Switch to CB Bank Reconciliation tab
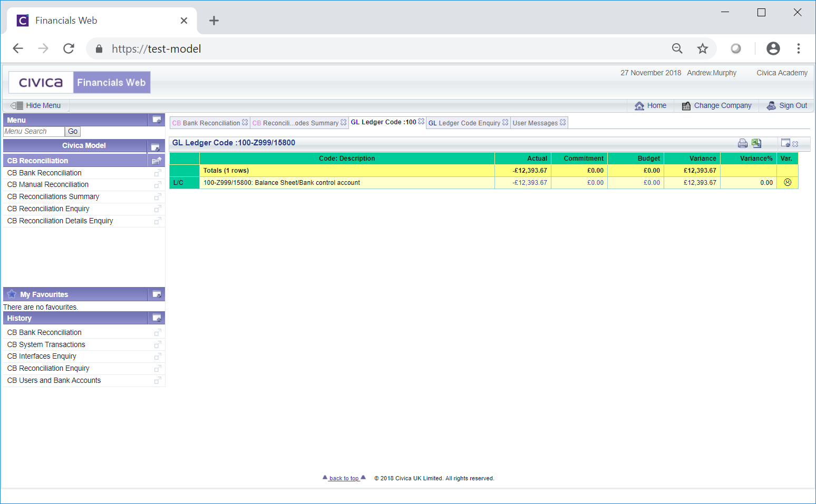Screen dimensions: 816x504 206,123
